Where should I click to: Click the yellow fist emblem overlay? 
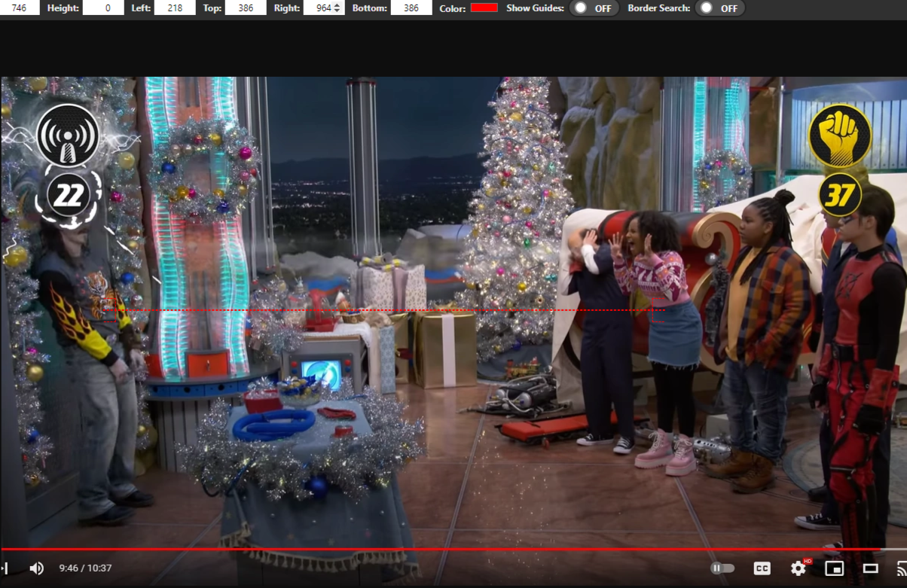(840, 136)
